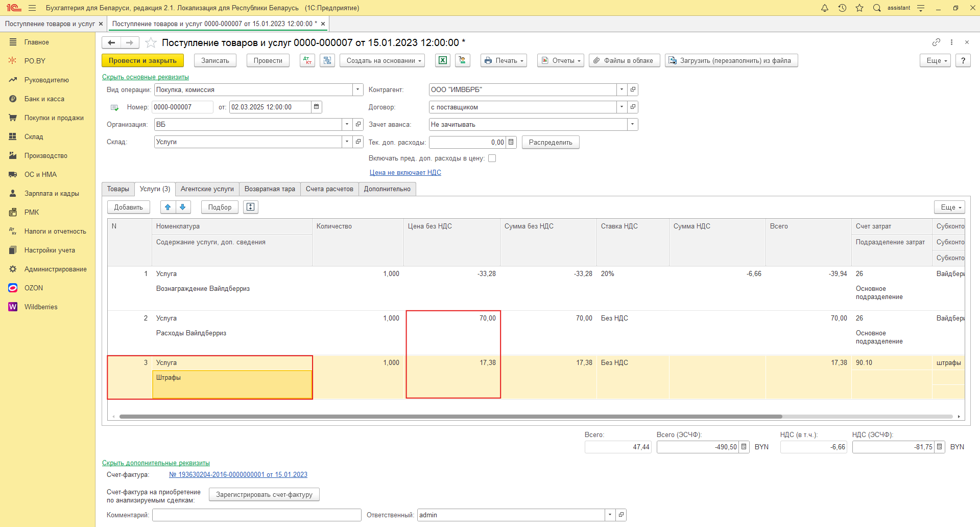Toggle include previous additional costs checkbox
Image resolution: width=980 pixels, height=527 pixels.
pos(492,158)
